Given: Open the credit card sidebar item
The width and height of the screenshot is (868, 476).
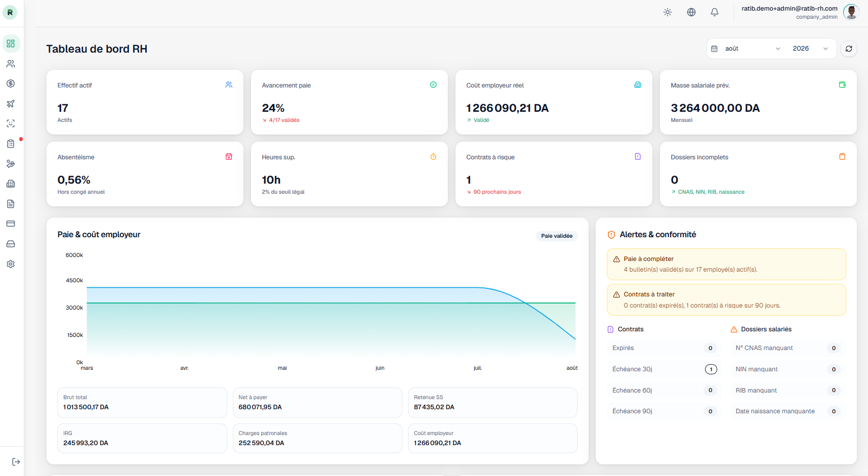Looking at the screenshot, I should click(11, 224).
